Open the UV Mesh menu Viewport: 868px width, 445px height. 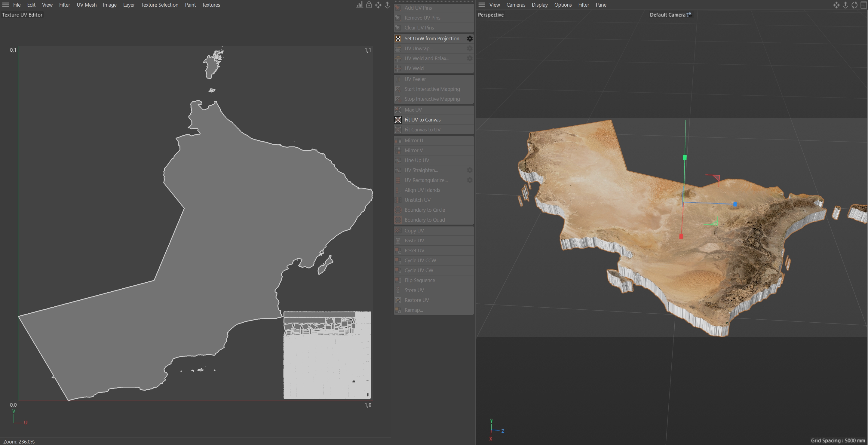click(86, 5)
